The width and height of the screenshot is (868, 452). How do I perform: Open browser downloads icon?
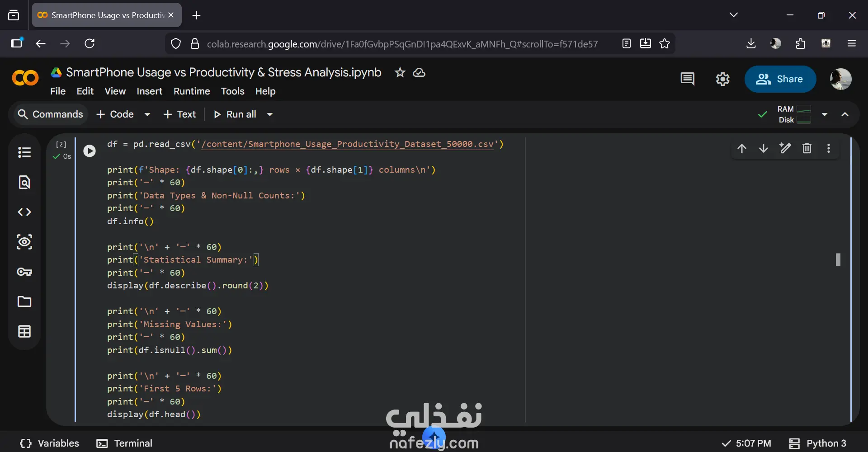[x=751, y=43]
